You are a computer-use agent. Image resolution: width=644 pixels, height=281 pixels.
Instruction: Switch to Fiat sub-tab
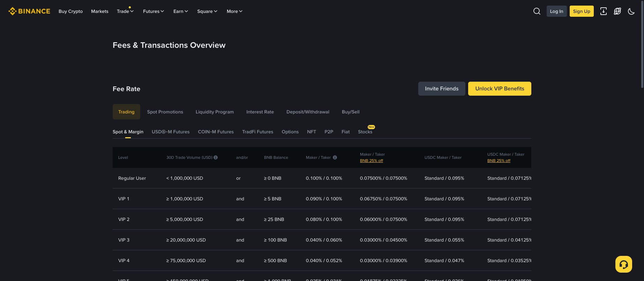click(x=345, y=132)
